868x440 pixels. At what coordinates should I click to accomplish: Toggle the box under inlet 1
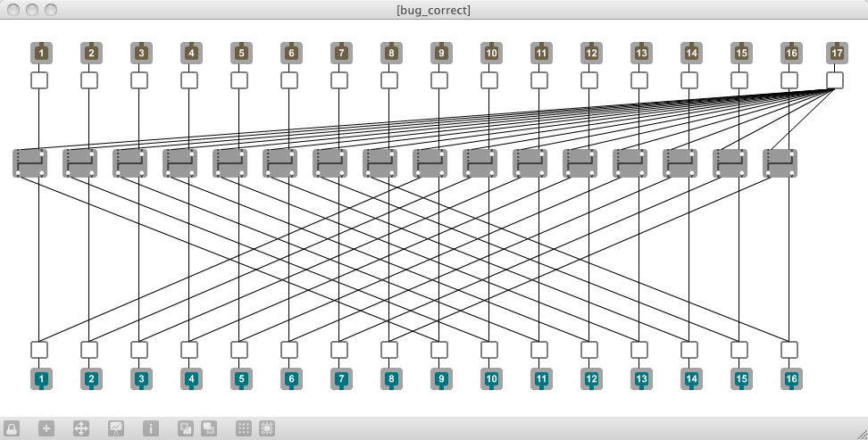[38, 80]
